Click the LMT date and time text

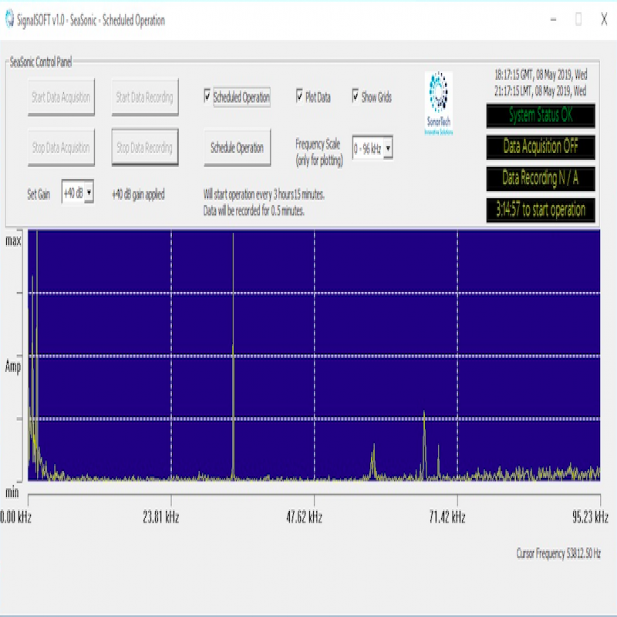coord(540,91)
